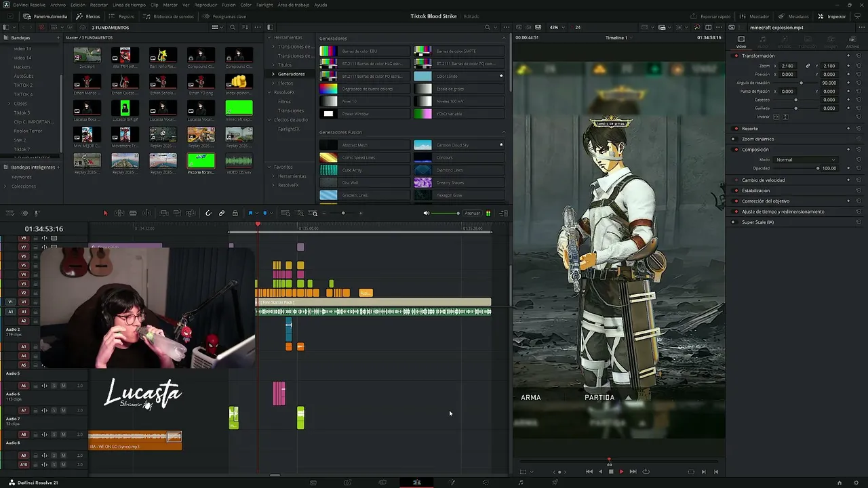This screenshot has width=868, height=488.
Task: Switch to the Vídeo inspector tab
Action: coord(741,41)
